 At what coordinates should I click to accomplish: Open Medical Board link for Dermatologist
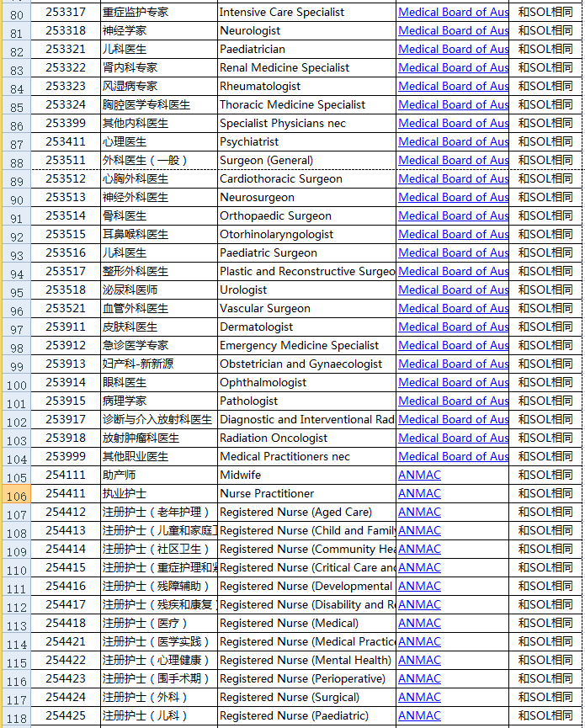[453, 327]
